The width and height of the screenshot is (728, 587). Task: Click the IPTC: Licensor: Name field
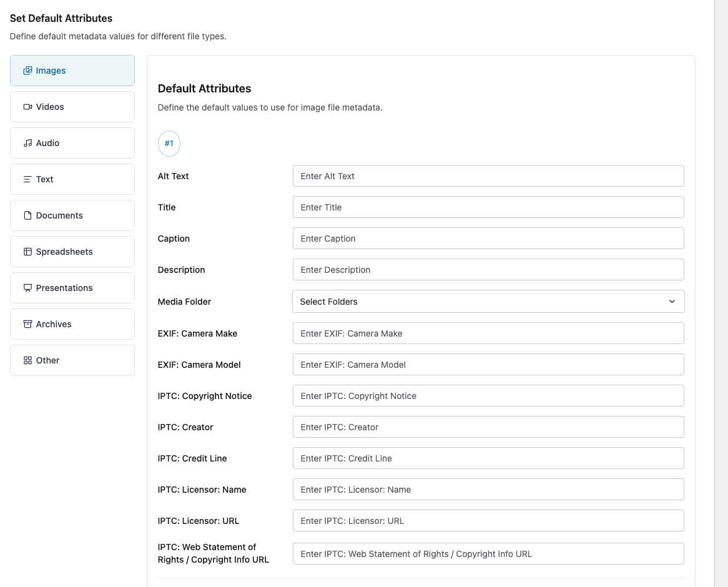tap(488, 490)
